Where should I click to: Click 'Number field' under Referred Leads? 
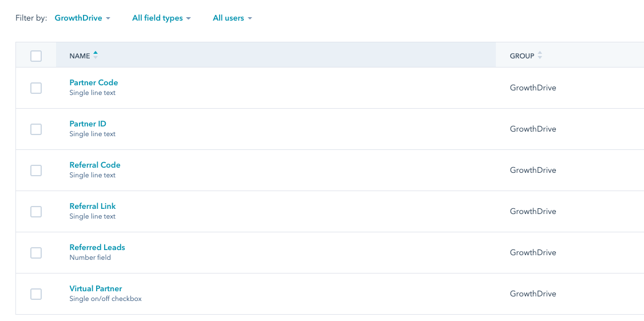90,257
